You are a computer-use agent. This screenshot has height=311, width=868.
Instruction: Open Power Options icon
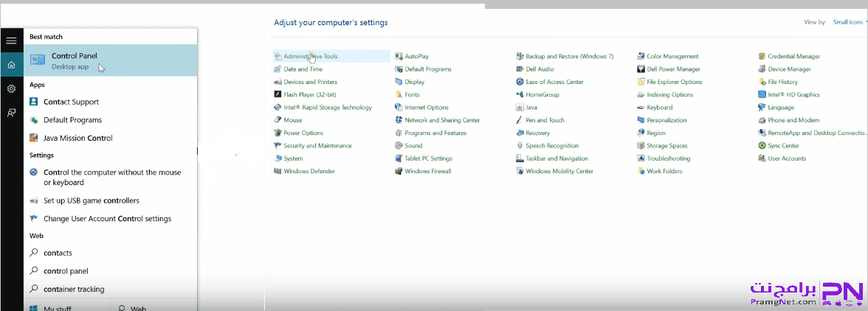[x=278, y=133]
